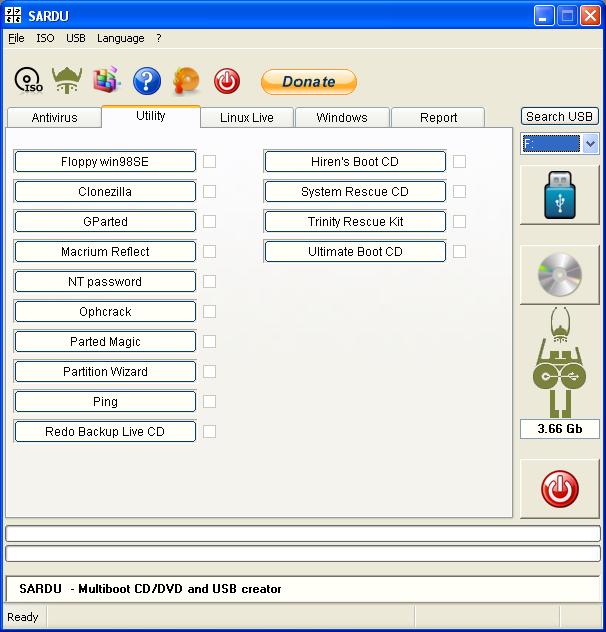Click the CD/DVD disc button
Viewport: 606px width, 632px height.
[x=560, y=275]
